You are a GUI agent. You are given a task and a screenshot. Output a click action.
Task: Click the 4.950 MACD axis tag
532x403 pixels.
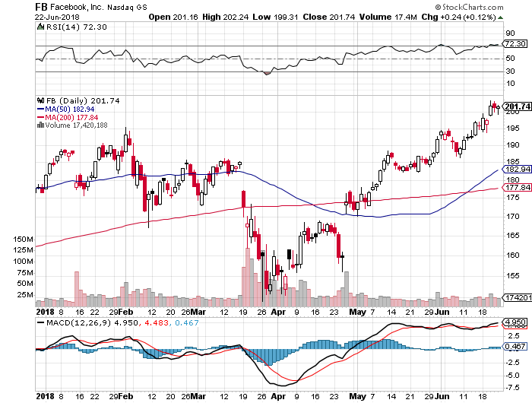click(515, 322)
